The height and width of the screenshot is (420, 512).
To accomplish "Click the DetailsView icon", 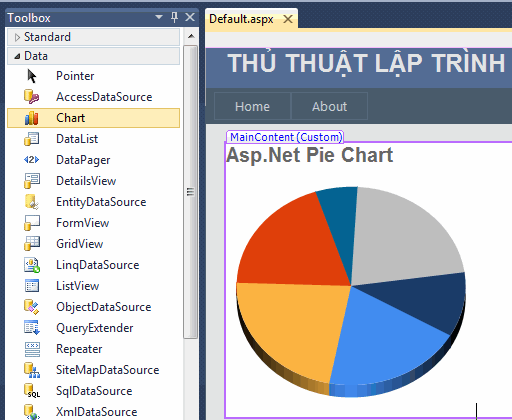I will (x=32, y=181).
